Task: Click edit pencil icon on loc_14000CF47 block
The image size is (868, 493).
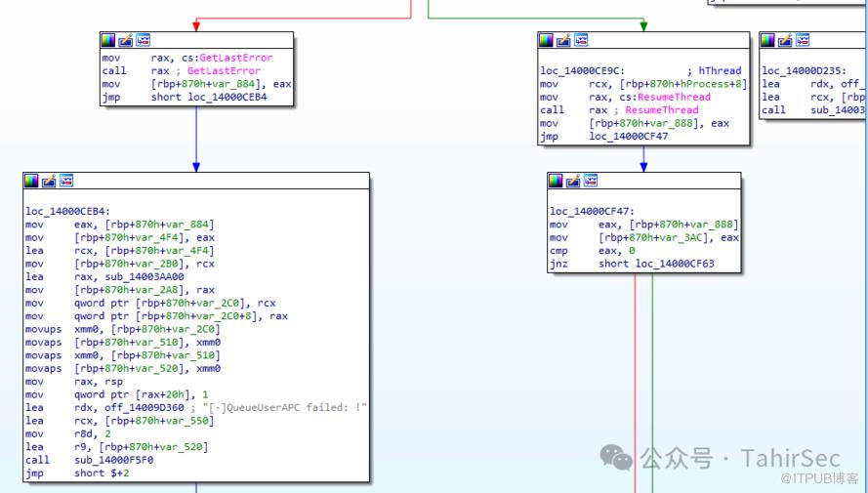Action: (573, 181)
